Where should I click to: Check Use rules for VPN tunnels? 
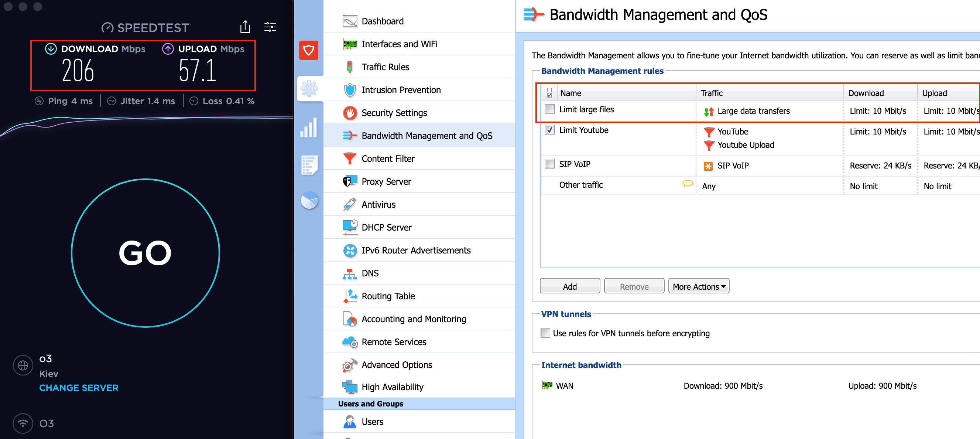[545, 333]
